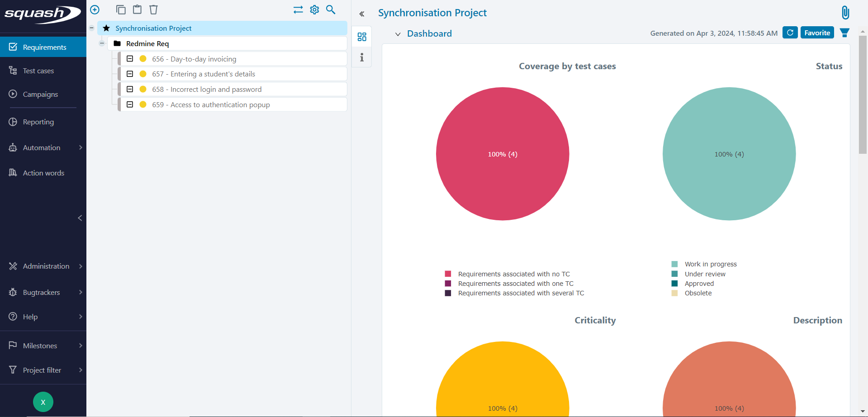Create a new requirement with the plus icon
The height and width of the screenshot is (417, 868).
point(95,9)
